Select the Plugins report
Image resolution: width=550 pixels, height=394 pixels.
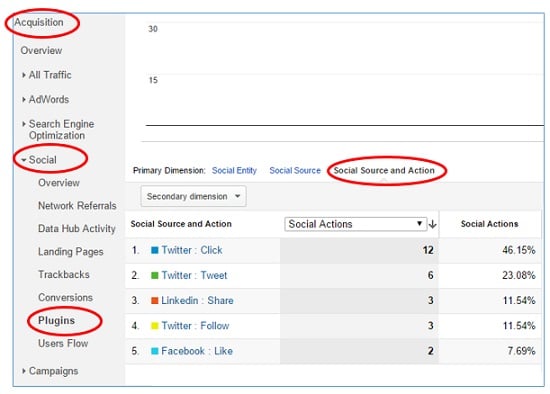[56, 321]
